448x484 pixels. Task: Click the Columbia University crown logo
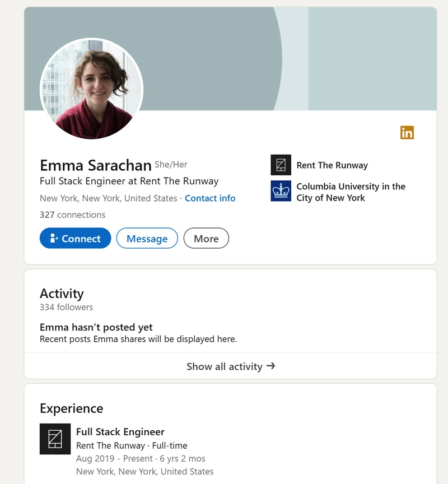(x=281, y=191)
